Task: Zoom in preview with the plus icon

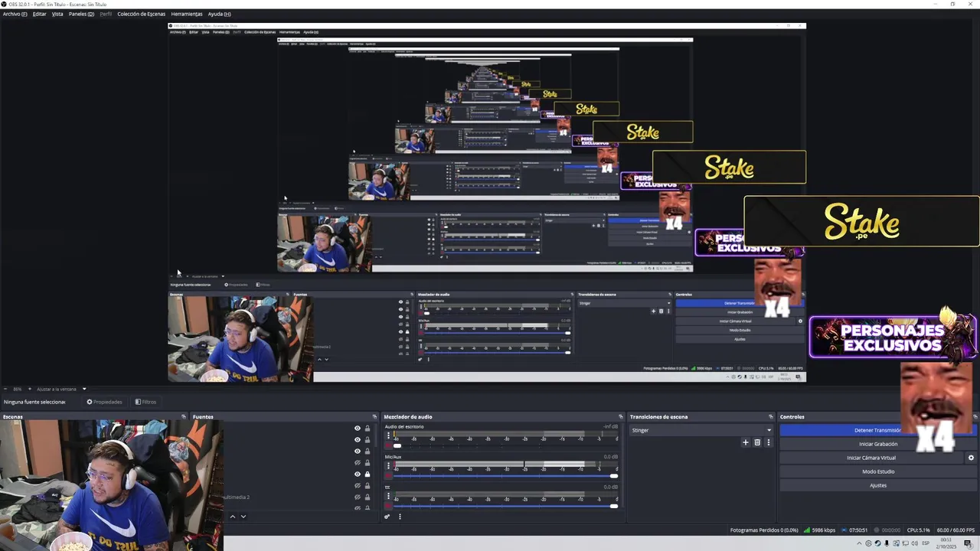Action: tap(29, 389)
